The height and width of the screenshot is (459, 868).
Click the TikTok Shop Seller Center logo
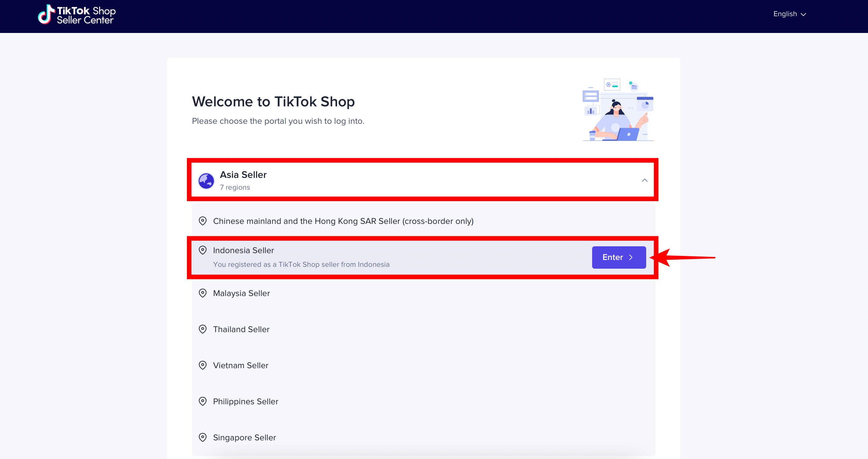[x=76, y=15]
